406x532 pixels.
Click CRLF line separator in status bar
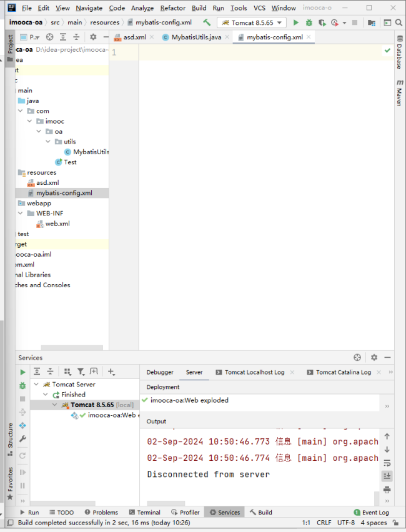(x=324, y=523)
